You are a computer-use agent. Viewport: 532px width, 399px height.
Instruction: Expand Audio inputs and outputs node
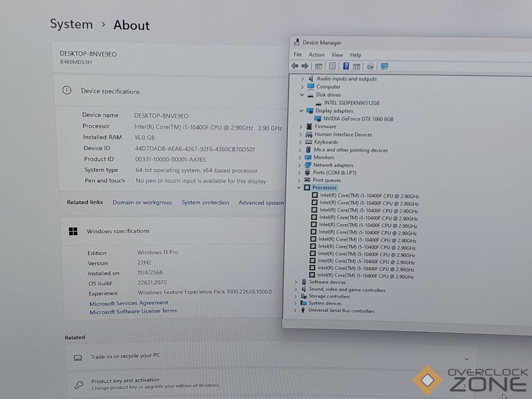click(x=303, y=79)
